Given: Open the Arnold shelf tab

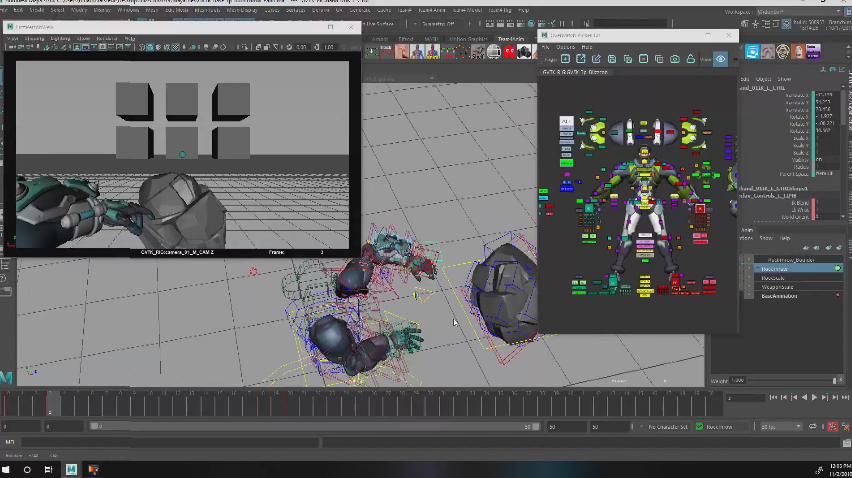Looking at the screenshot, I should point(380,39).
